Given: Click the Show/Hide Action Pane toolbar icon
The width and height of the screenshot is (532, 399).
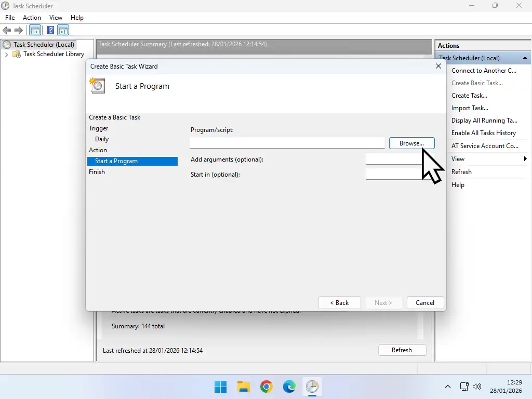Looking at the screenshot, I should pyautogui.click(x=63, y=30).
